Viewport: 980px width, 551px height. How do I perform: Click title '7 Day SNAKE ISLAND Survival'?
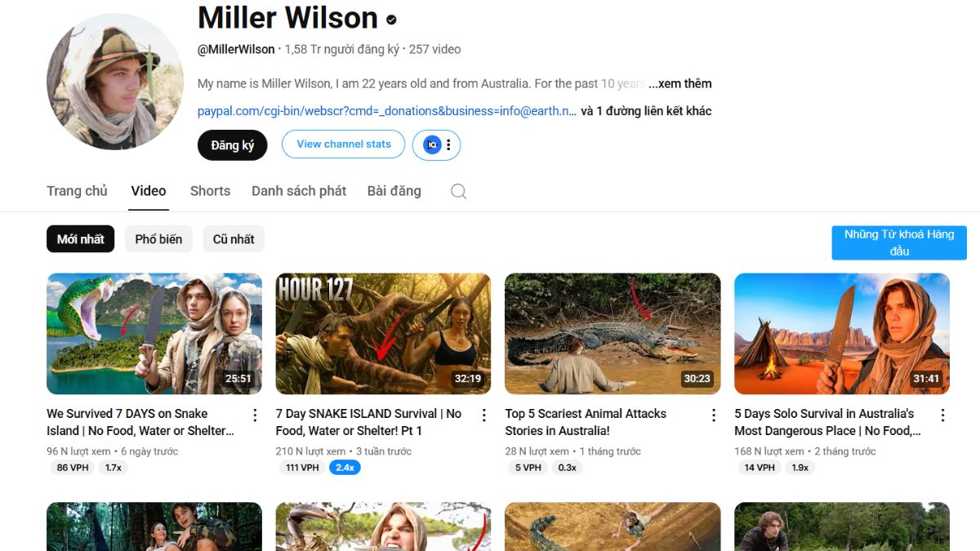(x=368, y=422)
